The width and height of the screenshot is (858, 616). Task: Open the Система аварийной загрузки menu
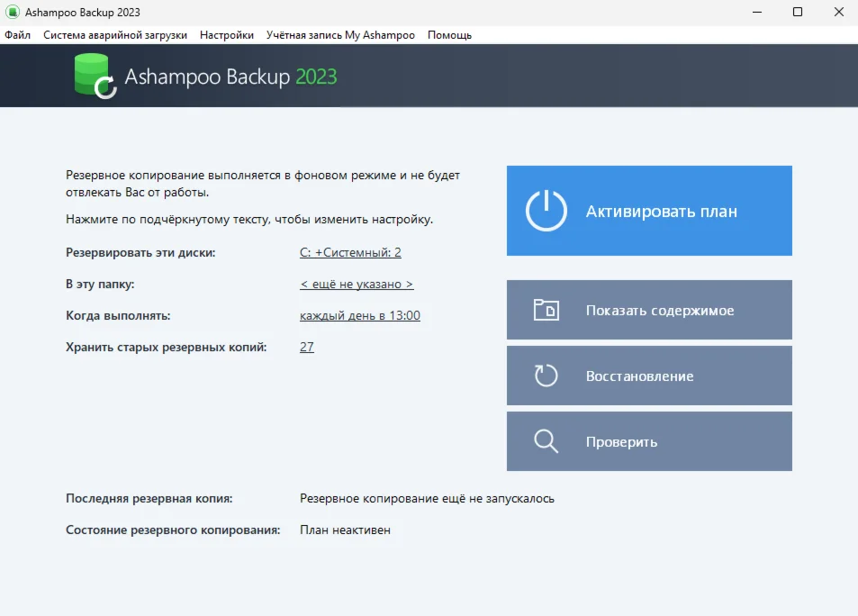115,35
